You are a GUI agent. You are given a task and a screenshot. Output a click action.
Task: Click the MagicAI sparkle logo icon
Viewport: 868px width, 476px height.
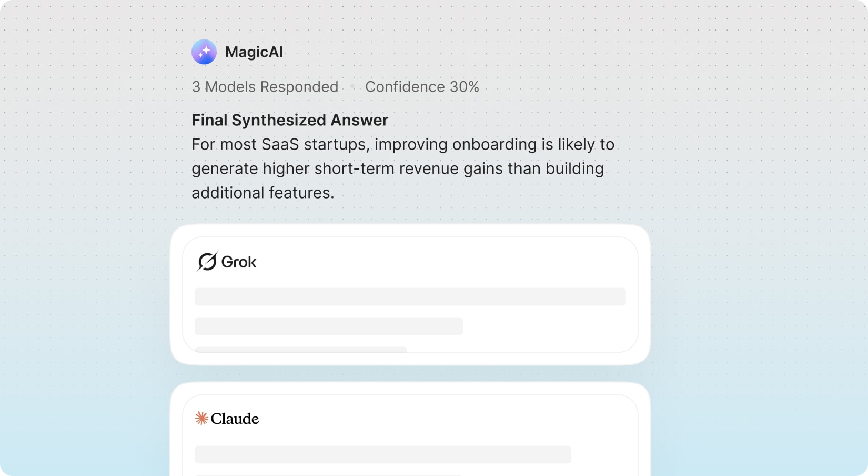click(204, 52)
